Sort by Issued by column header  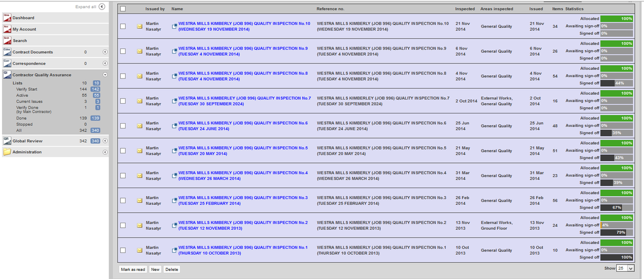click(155, 9)
